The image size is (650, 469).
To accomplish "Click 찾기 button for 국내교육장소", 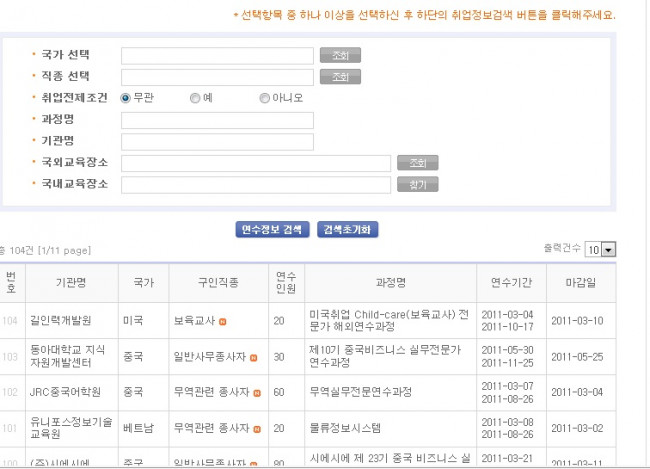I will (417, 185).
